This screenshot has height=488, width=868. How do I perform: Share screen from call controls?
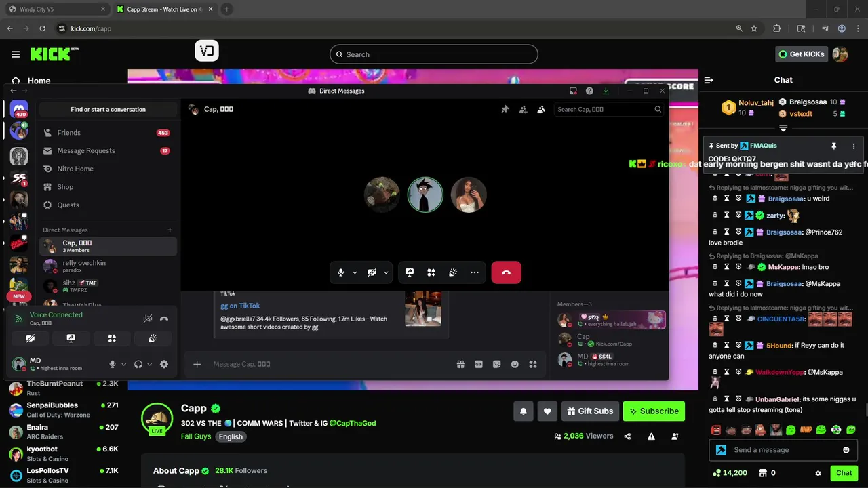[410, 272]
